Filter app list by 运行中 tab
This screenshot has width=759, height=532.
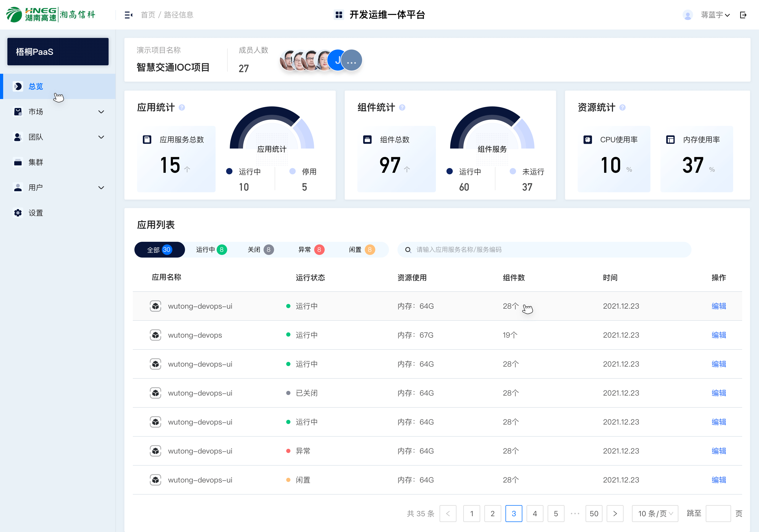click(x=211, y=250)
